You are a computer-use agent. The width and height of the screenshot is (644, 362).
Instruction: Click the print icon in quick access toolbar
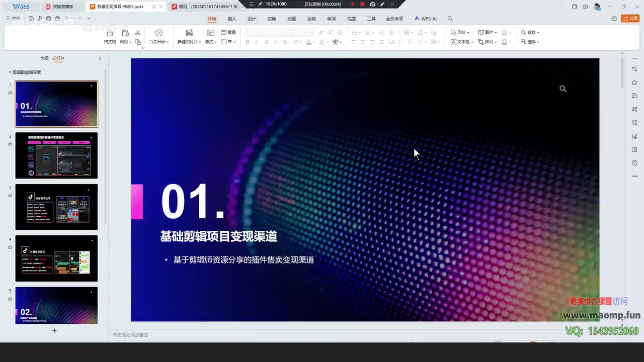49,19
